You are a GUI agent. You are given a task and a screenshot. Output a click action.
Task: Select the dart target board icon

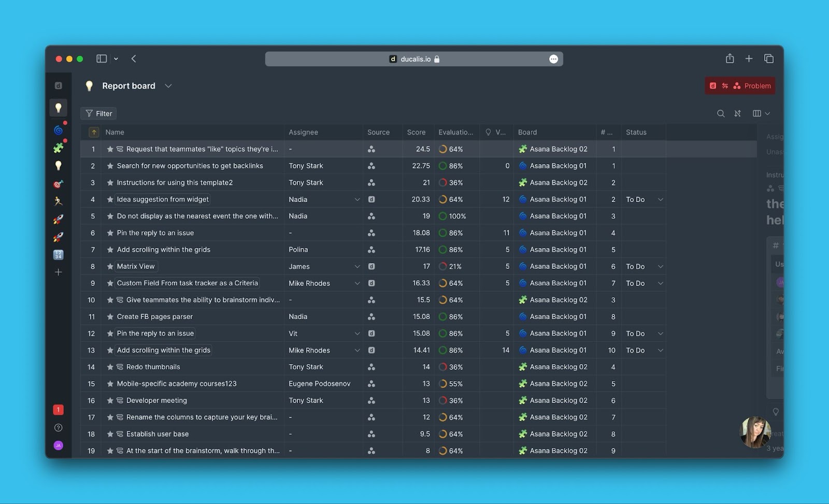[58, 184]
